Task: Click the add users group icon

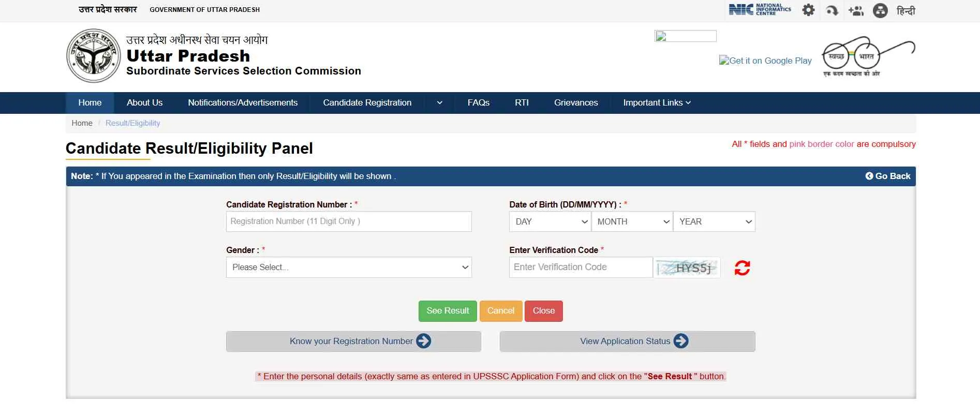Action: (x=856, y=10)
